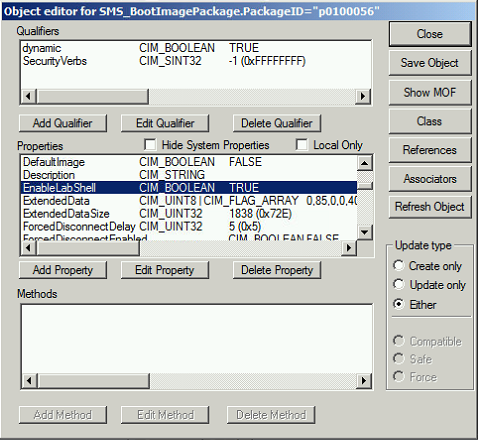Click Properties list scroll down arrow
The image size is (478, 440).
point(365,232)
